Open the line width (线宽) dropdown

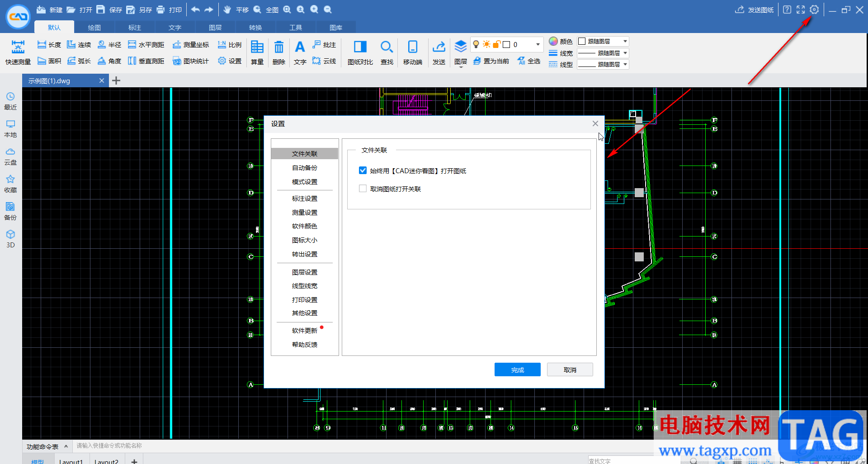pyautogui.click(x=625, y=53)
